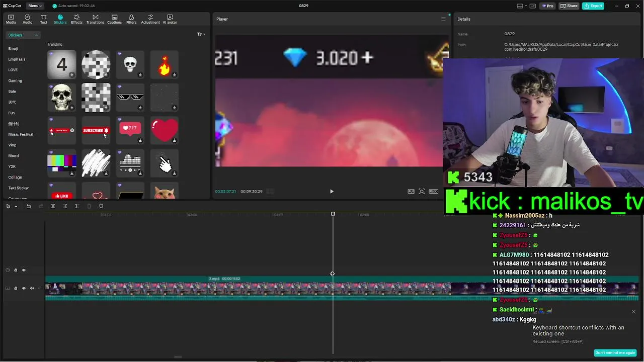Open the Player panel hamburger menu
Image resolution: width=644 pixels, height=362 pixels.
(x=443, y=19)
